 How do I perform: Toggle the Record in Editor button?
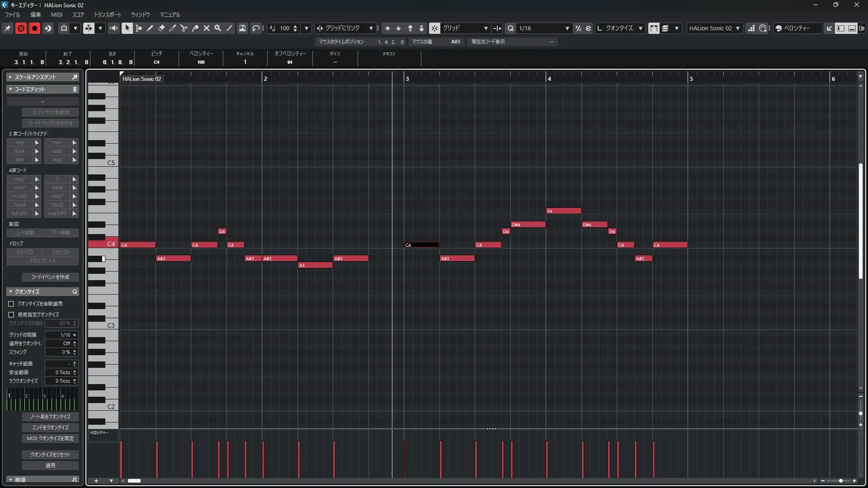(34, 28)
